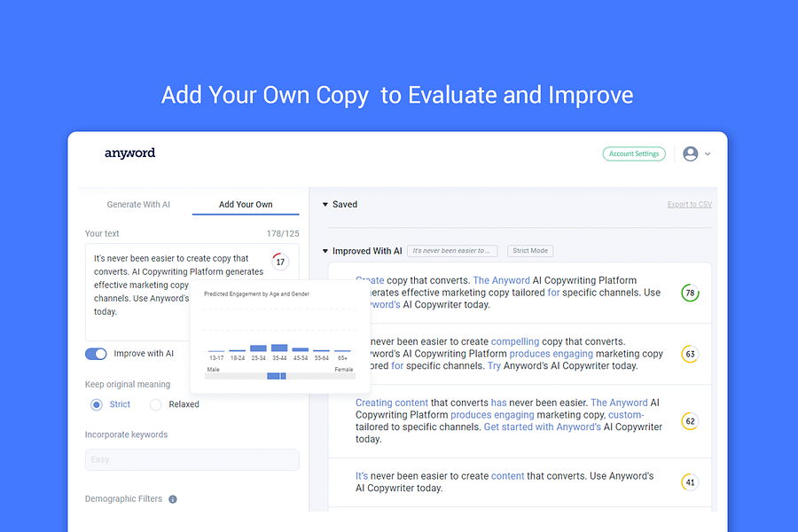Click the anyword logo
The height and width of the screenshot is (532, 798).
click(129, 153)
